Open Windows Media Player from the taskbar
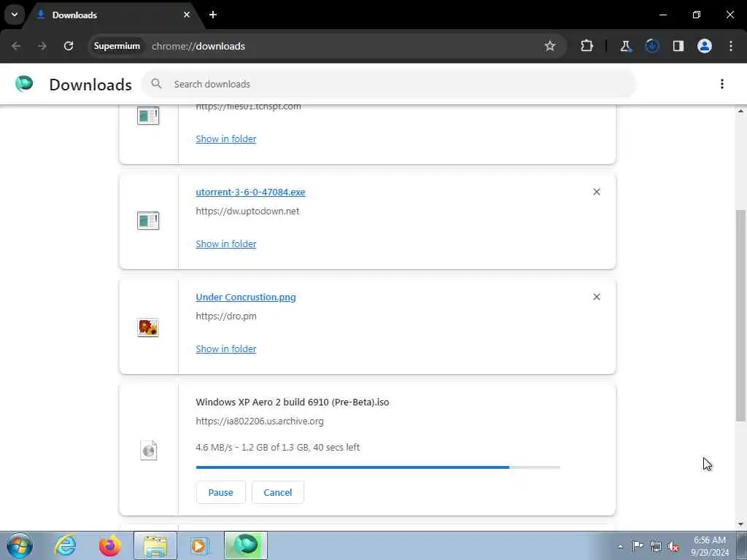 [x=200, y=545]
